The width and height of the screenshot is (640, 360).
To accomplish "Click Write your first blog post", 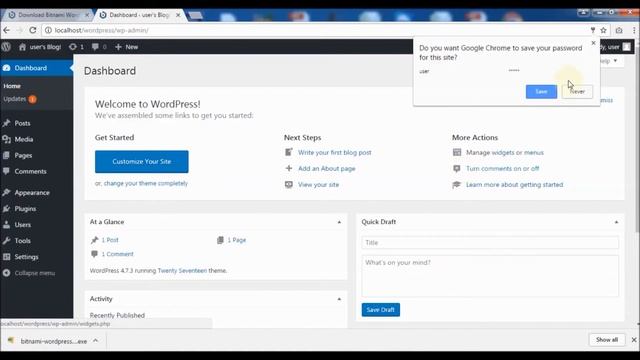I will 335,153.
